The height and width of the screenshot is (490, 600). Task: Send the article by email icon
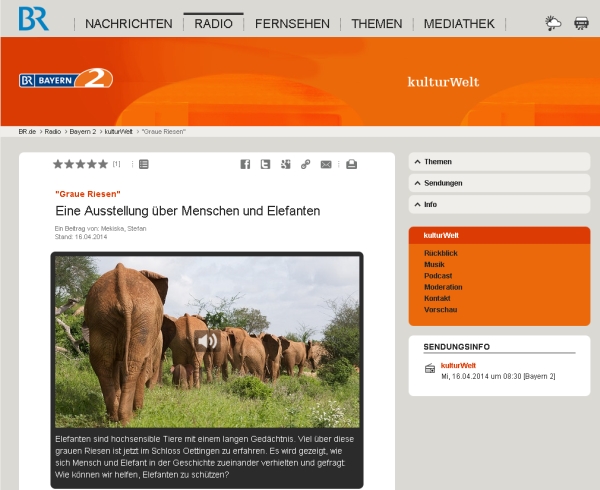pyautogui.click(x=326, y=164)
